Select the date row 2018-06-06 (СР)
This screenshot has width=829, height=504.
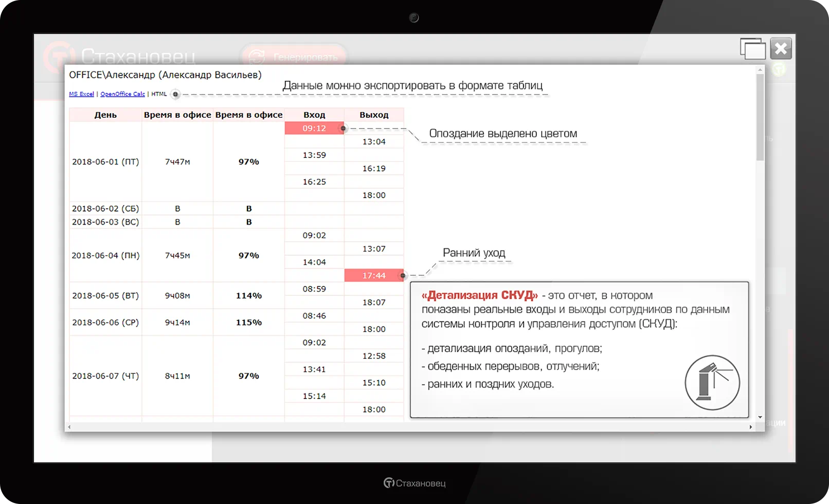[x=105, y=322]
